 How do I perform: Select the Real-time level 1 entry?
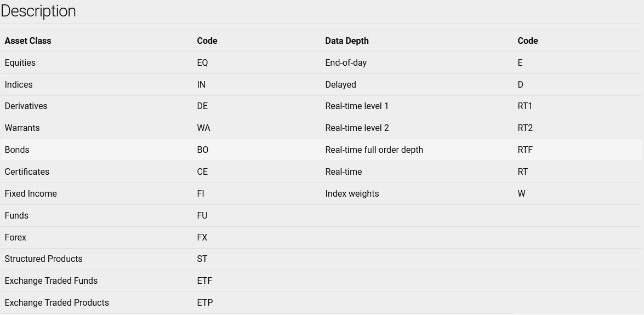click(x=356, y=106)
